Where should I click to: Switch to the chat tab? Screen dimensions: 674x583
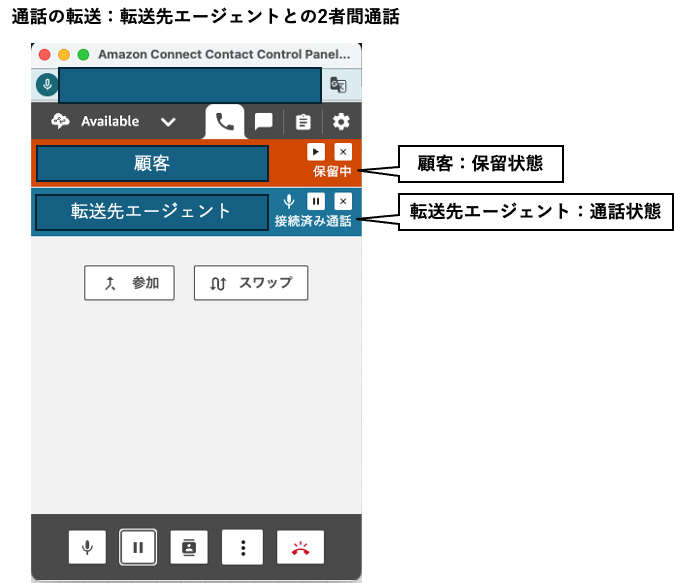pyautogui.click(x=263, y=122)
